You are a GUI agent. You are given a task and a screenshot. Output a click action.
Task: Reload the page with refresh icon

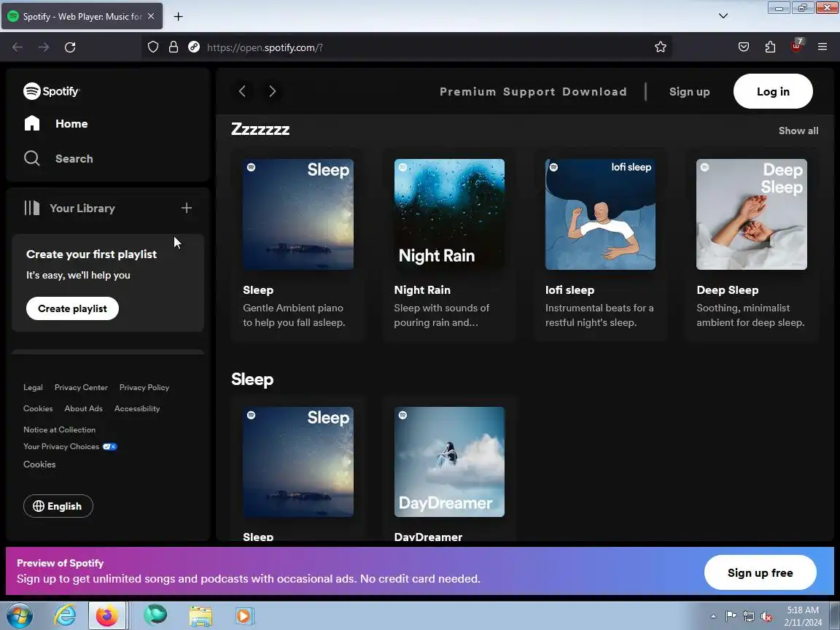point(70,47)
